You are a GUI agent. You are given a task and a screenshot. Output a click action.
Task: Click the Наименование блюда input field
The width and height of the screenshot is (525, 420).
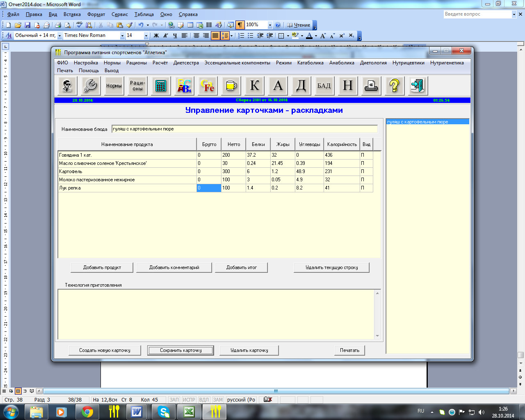tap(244, 129)
